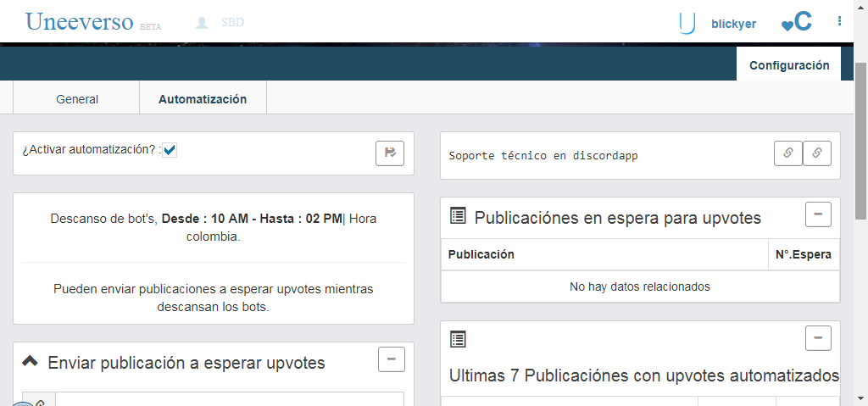Select the Automatización tab
This screenshot has width=868, height=406.
(203, 99)
